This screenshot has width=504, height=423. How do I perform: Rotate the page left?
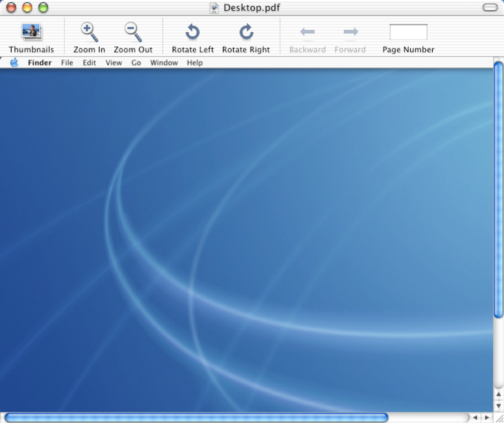[x=193, y=32]
